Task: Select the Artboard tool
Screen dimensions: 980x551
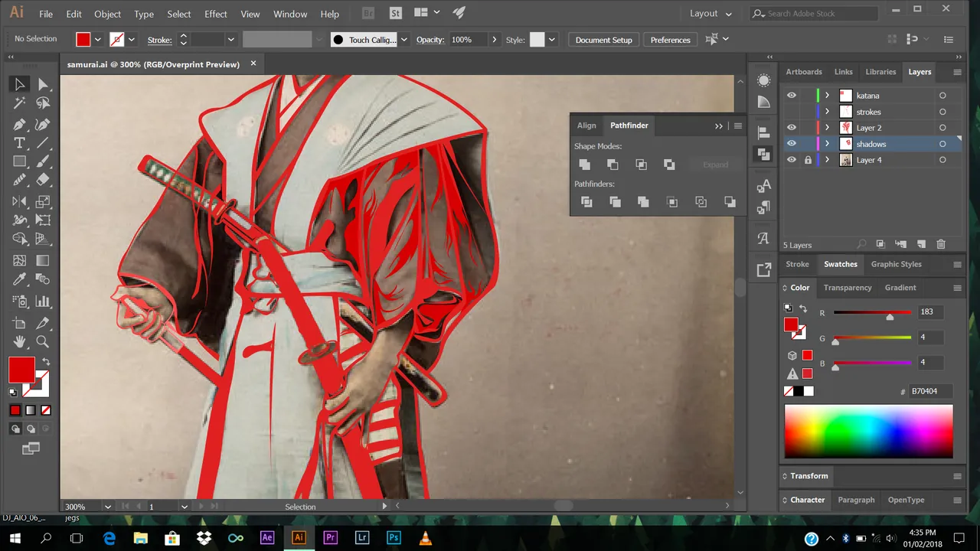Action: click(x=20, y=323)
